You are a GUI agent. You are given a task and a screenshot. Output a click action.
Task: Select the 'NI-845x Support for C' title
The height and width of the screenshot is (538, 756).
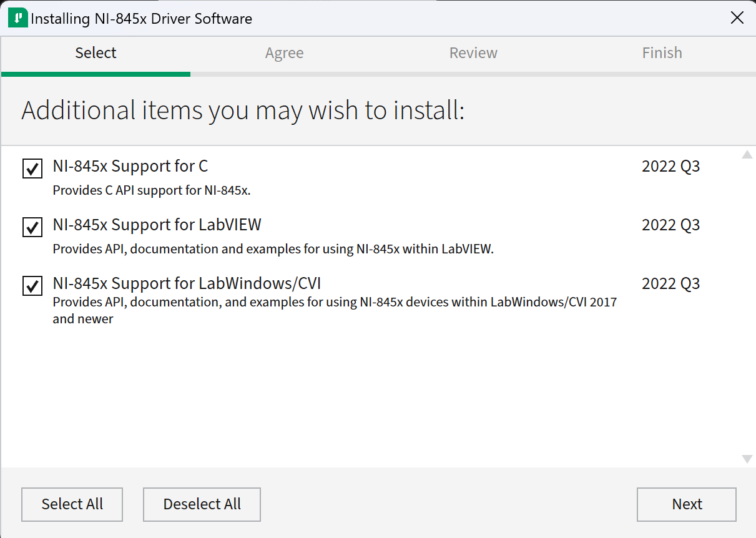[130, 166]
